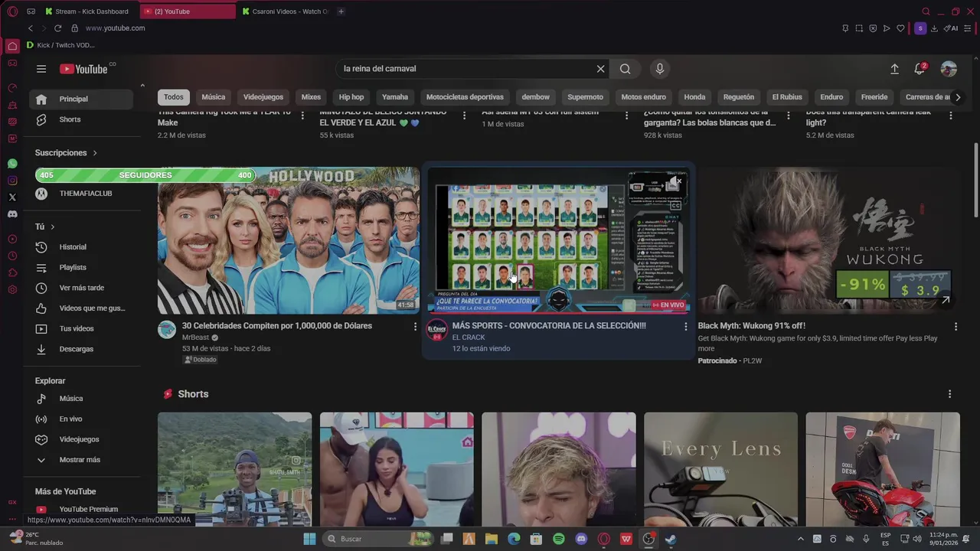980x551 pixels.
Task: Open the Opera sidebar extensions cube icon
Action: [12, 273]
